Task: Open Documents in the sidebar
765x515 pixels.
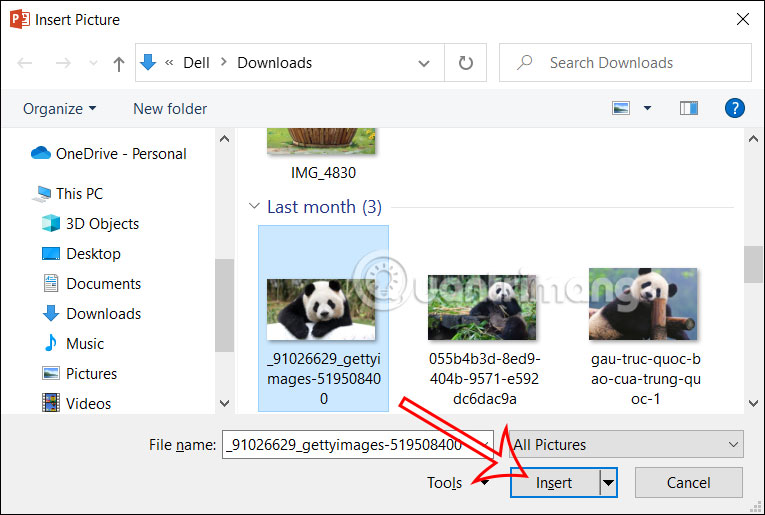Action: point(92,284)
